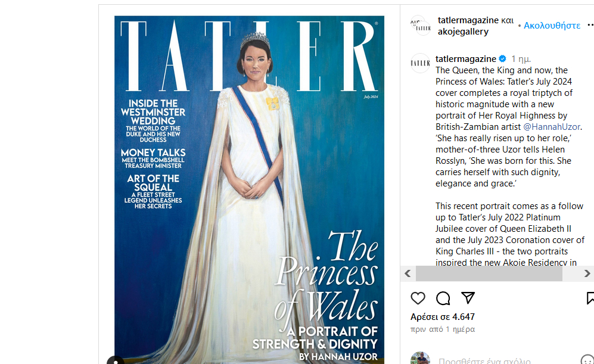Click Tatler avatar next to caption
This screenshot has width=594, height=364.
click(421, 63)
